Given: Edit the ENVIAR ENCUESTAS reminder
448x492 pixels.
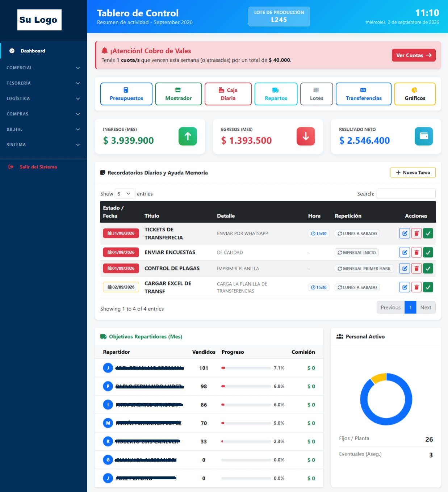Looking at the screenshot, I should click(405, 252).
